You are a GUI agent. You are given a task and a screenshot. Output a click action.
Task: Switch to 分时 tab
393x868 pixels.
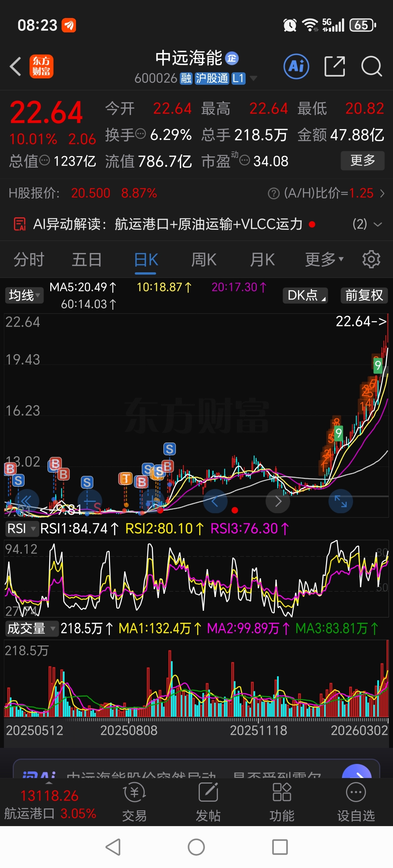pyautogui.click(x=29, y=260)
